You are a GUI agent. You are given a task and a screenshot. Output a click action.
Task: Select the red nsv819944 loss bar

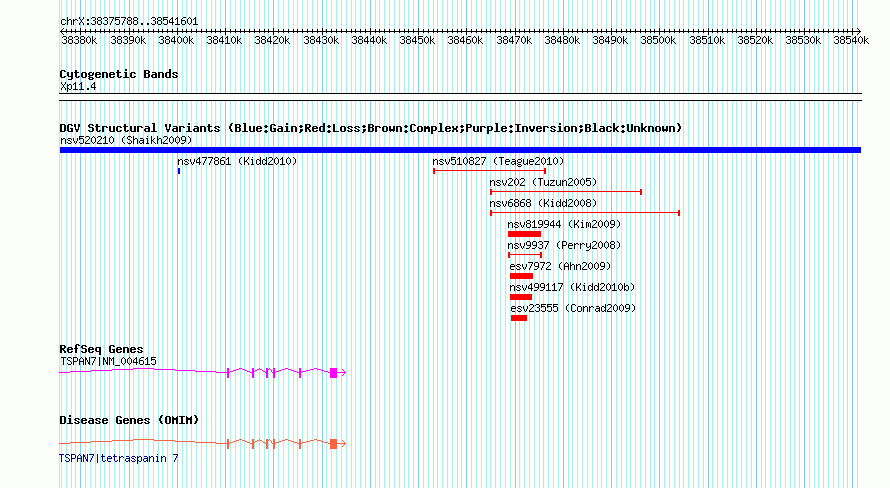(x=524, y=234)
